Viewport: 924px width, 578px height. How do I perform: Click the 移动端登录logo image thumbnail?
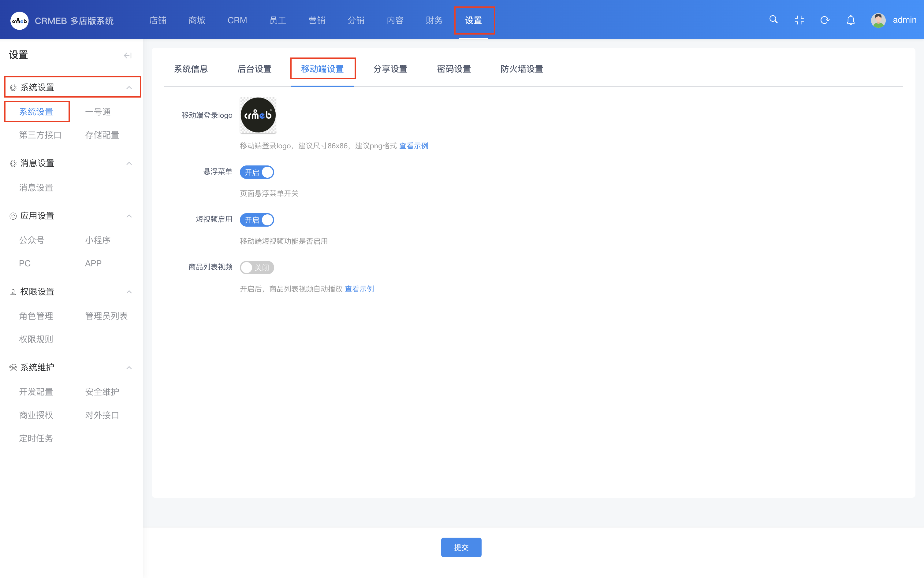pyautogui.click(x=258, y=115)
